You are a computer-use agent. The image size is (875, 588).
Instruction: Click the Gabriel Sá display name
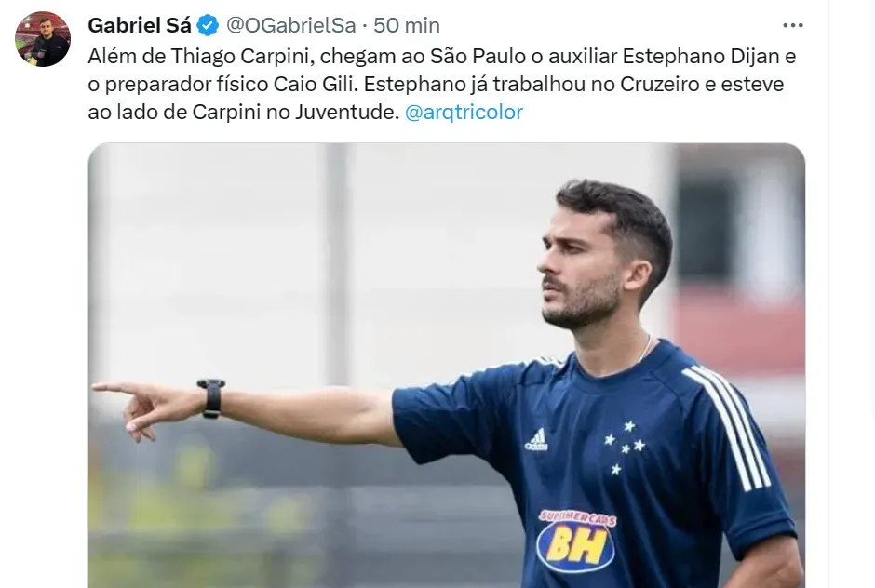(140, 26)
